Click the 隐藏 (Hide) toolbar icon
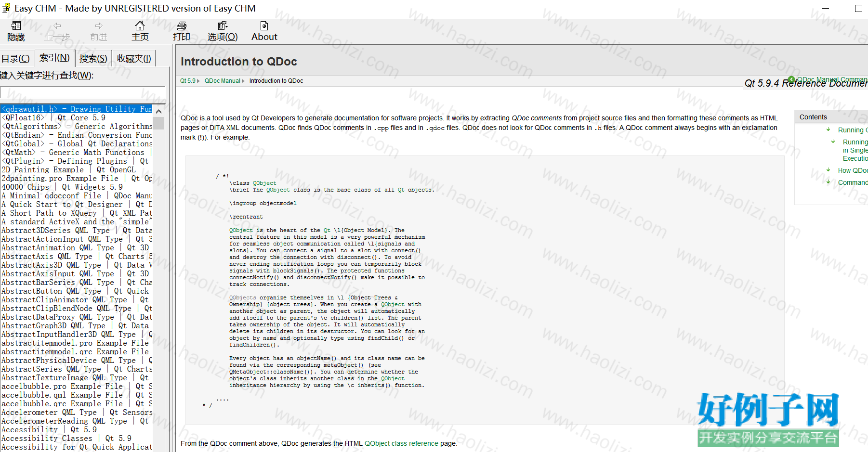 click(x=16, y=31)
